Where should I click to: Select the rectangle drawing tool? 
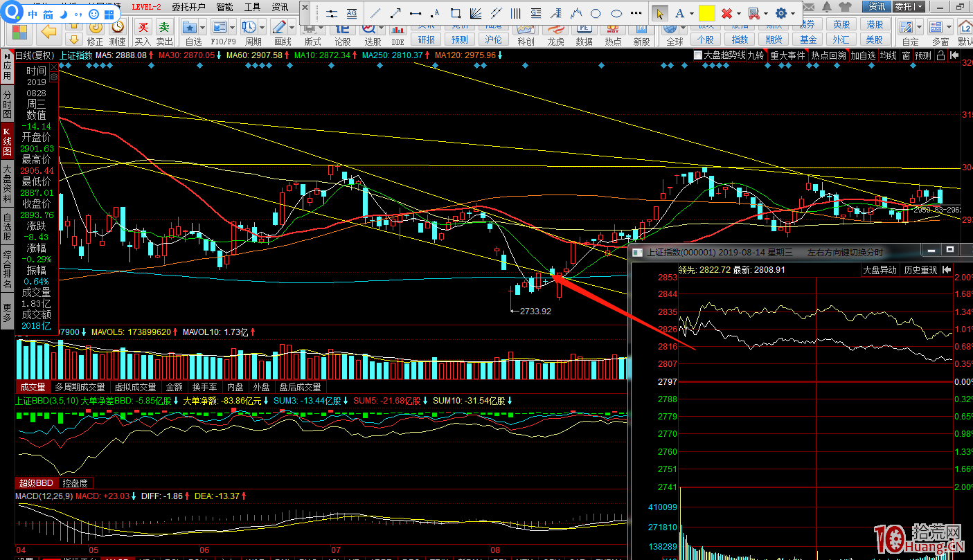click(456, 13)
